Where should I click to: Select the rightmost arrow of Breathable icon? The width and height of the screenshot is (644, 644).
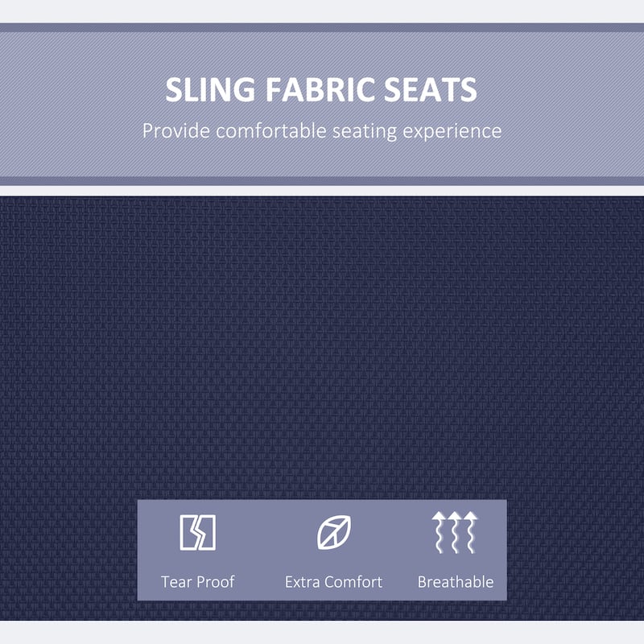click(x=471, y=532)
